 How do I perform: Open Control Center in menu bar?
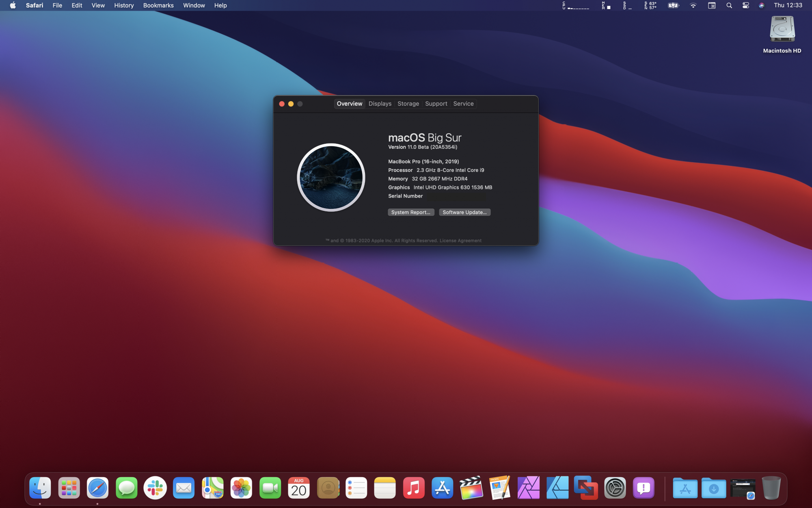tap(745, 5)
